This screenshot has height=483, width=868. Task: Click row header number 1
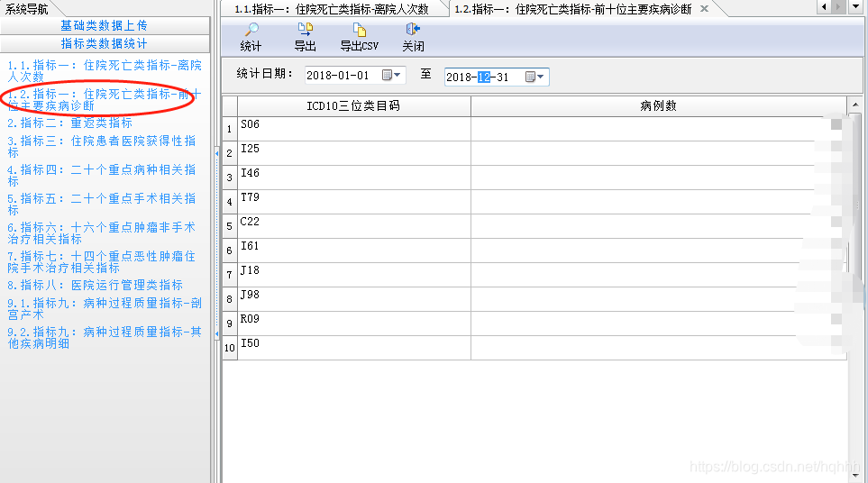230,129
